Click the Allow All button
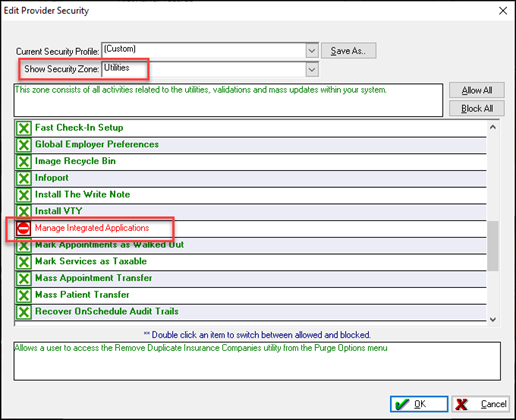This screenshot has height=420, width=516. pyautogui.click(x=477, y=90)
